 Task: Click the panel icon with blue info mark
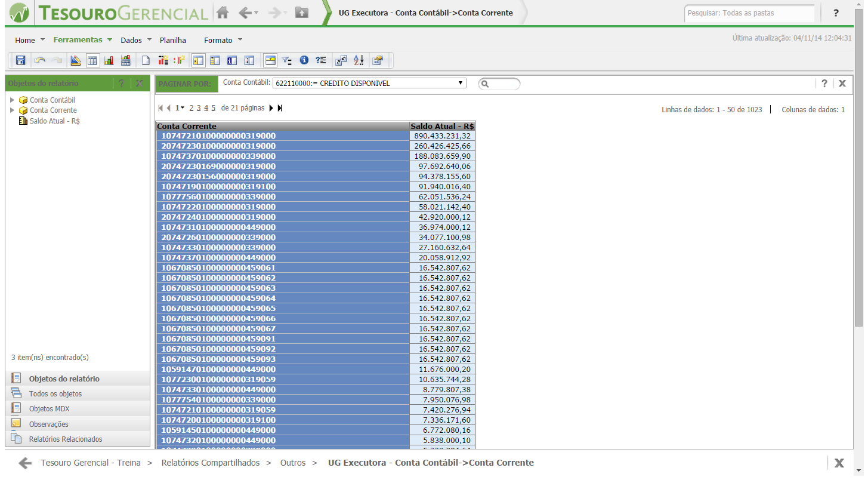tap(232, 60)
